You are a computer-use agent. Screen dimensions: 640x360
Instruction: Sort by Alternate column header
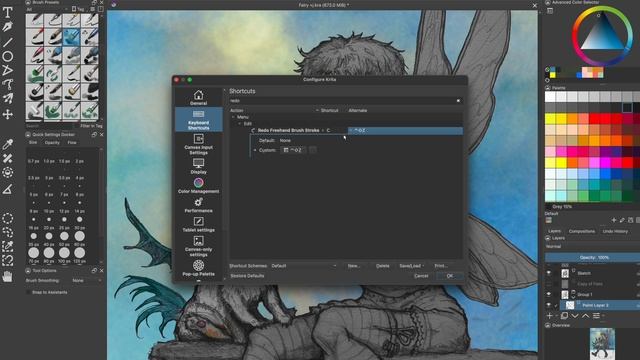(358, 111)
